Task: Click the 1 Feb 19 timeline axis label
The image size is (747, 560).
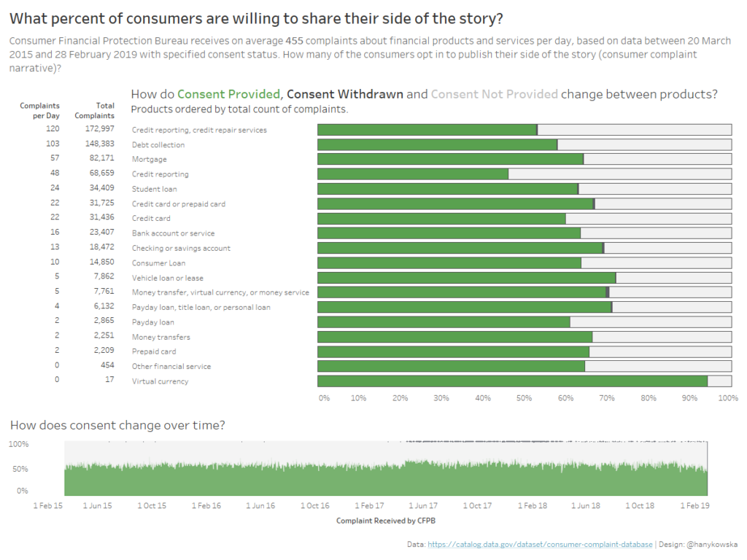Action: (695, 505)
